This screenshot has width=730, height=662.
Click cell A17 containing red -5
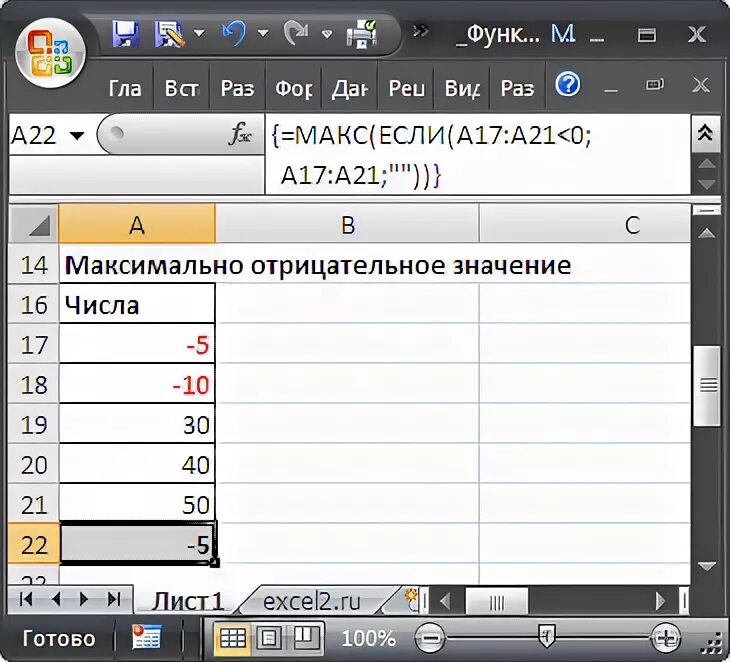coord(137,344)
